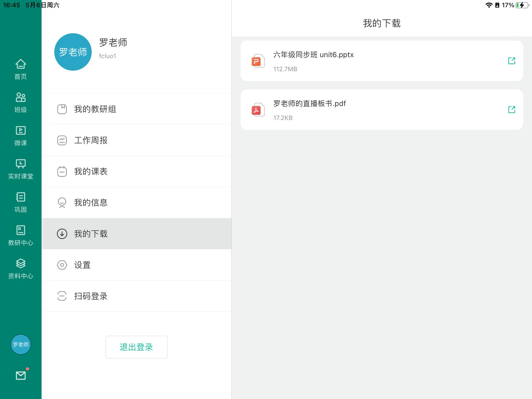Open the 巩固 practice section
532x399 pixels.
pyautogui.click(x=21, y=202)
